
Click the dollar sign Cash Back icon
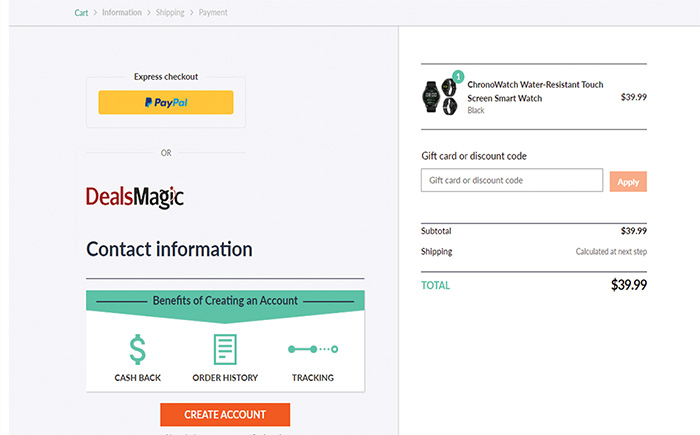[x=137, y=349]
